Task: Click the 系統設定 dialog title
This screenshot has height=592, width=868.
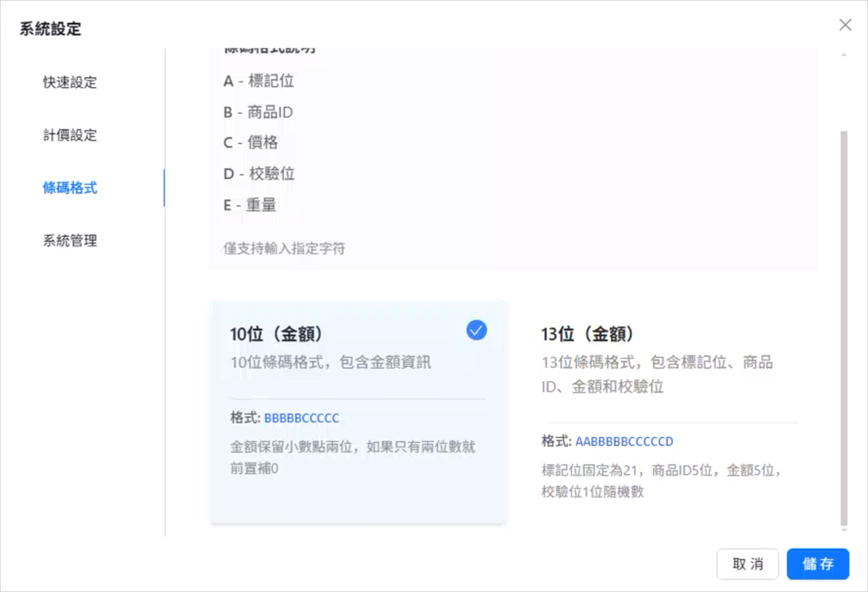Action: tap(51, 29)
